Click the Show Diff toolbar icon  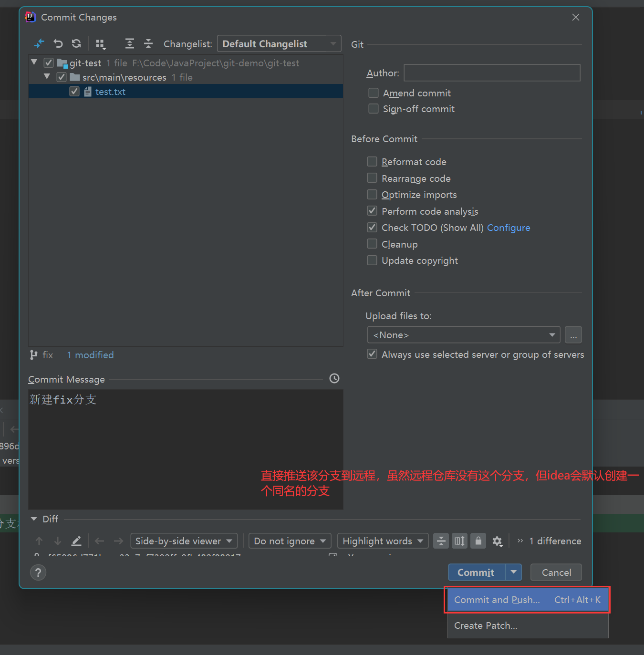(x=39, y=43)
